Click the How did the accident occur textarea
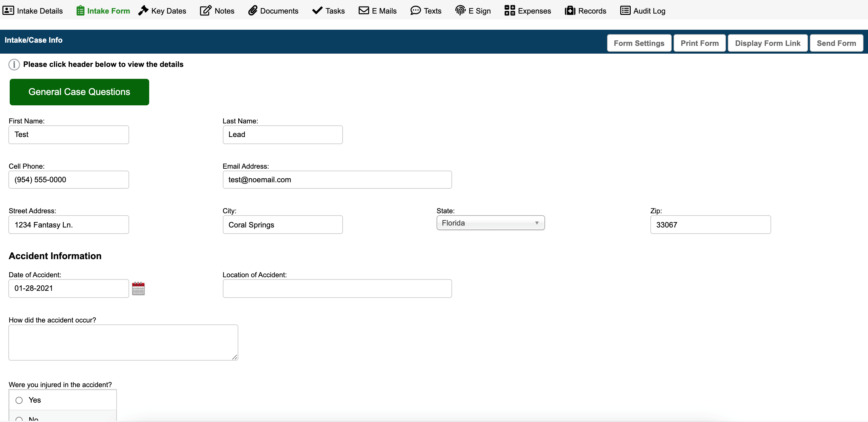The image size is (868, 422). click(123, 343)
